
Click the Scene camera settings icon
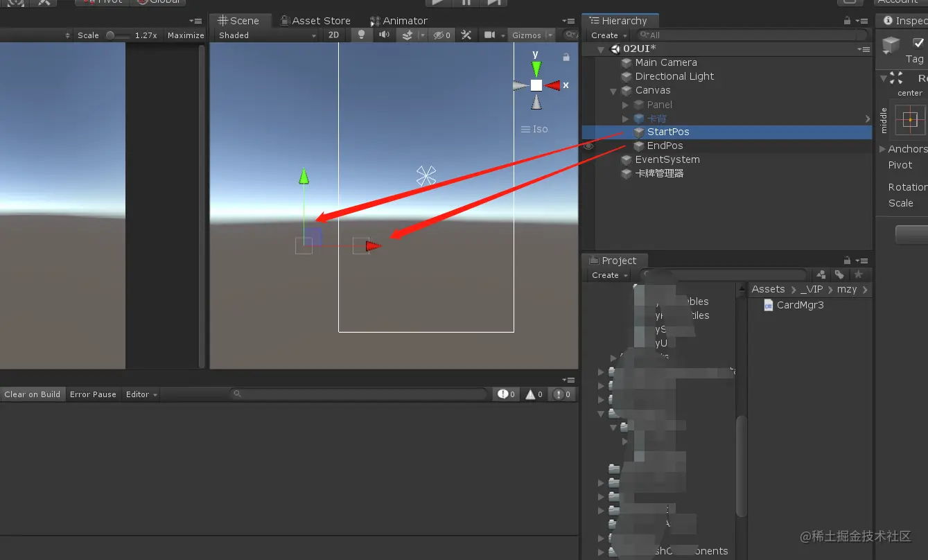pyautogui.click(x=489, y=35)
